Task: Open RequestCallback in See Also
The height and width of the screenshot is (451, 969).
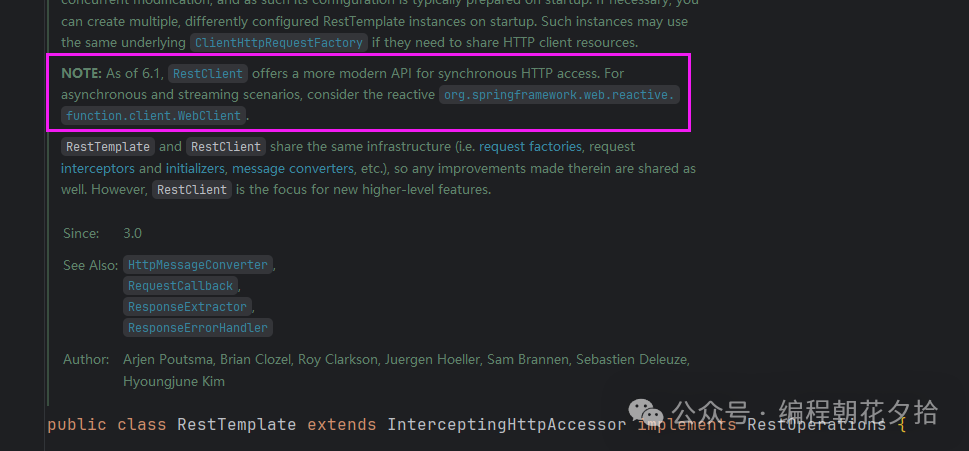Action: pos(180,286)
